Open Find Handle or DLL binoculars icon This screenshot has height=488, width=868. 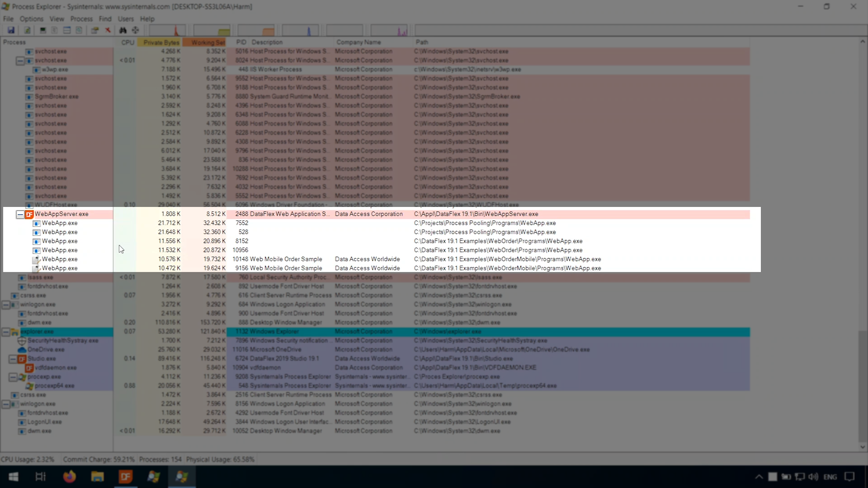point(123,30)
